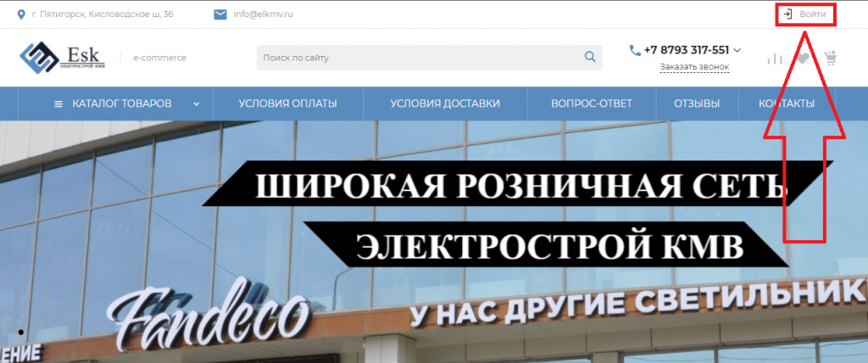Image resolution: width=868 pixels, height=363 pixels.
Task: Click the info@elkmv.ru email link
Action: pos(263,14)
